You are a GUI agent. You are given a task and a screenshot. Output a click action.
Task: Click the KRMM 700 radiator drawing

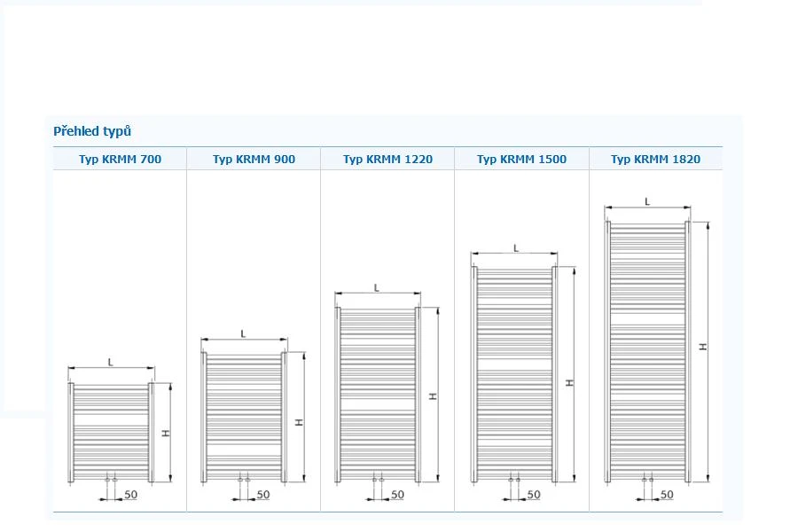click(x=111, y=433)
